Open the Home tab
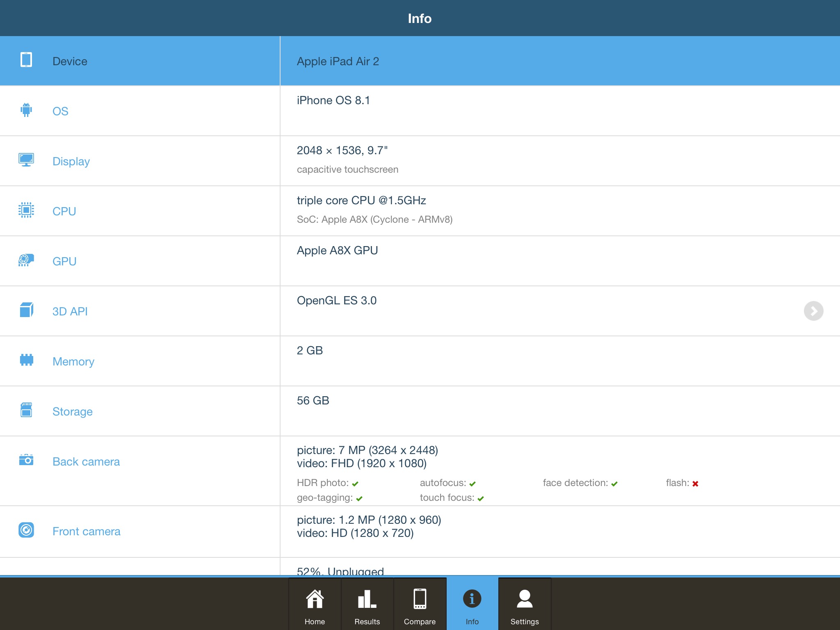The height and width of the screenshot is (630, 840). [315, 605]
